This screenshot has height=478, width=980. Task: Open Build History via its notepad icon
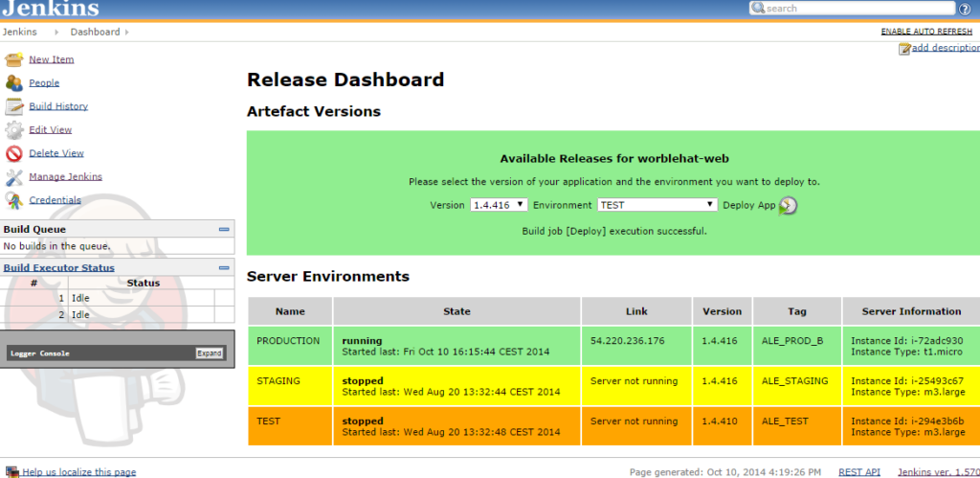tap(13, 106)
